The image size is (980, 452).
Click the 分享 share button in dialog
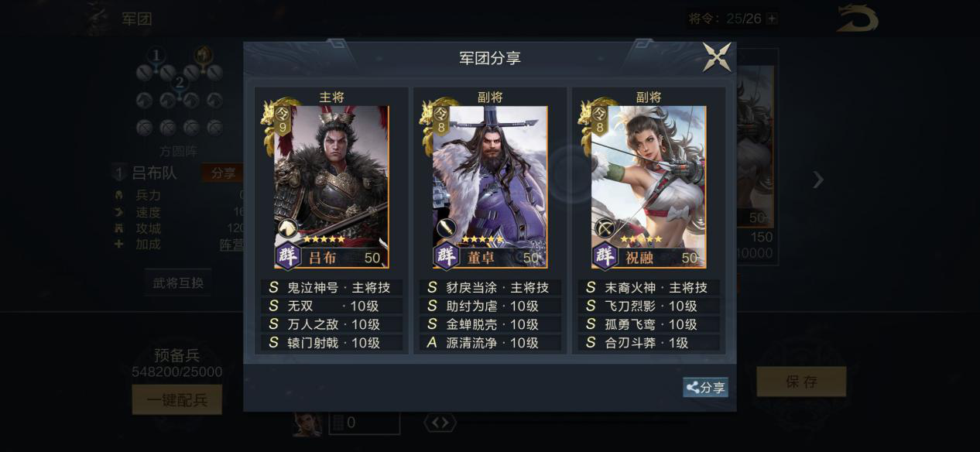coord(705,388)
